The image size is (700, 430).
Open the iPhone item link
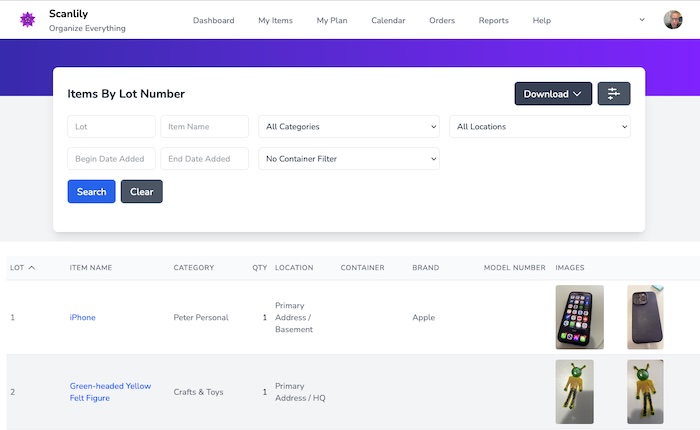pos(82,318)
